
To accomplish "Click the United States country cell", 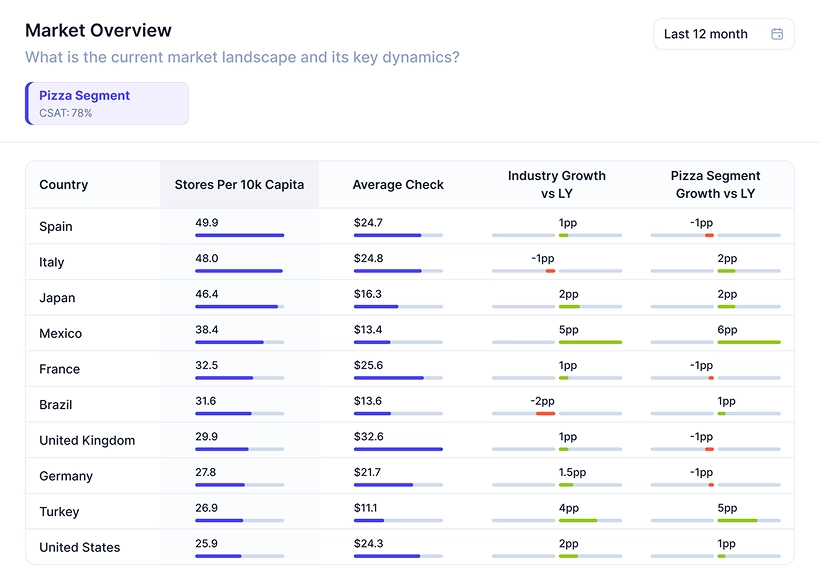I will [x=80, y=548].
